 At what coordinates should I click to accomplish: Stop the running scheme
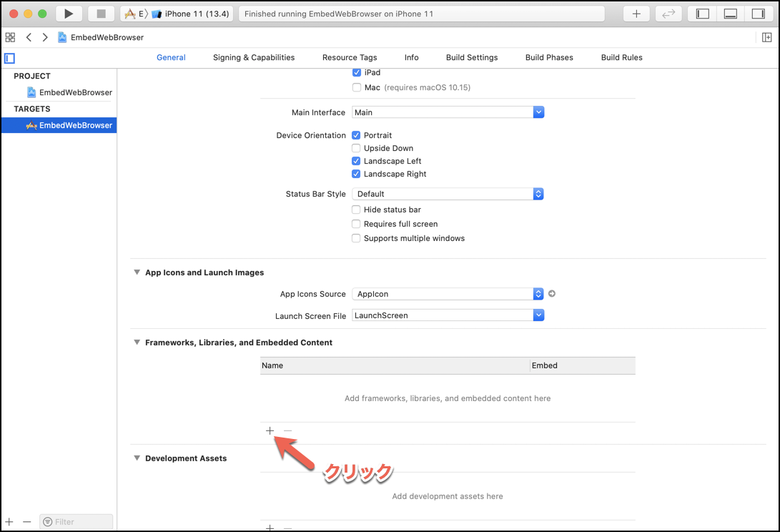pyautogui.click(x=101, y=14)
